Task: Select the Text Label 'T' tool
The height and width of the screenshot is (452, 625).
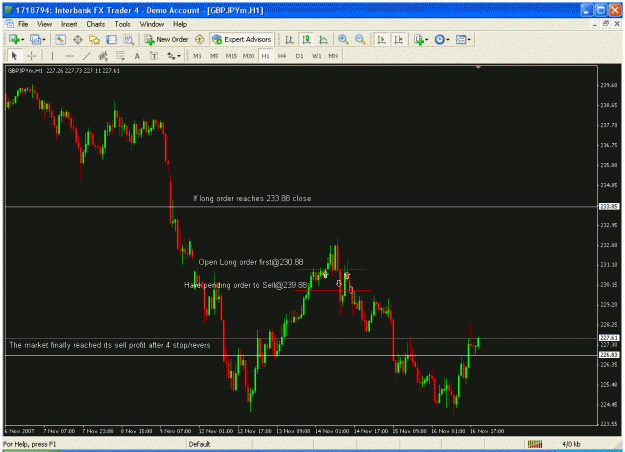Action: point(154,56)
